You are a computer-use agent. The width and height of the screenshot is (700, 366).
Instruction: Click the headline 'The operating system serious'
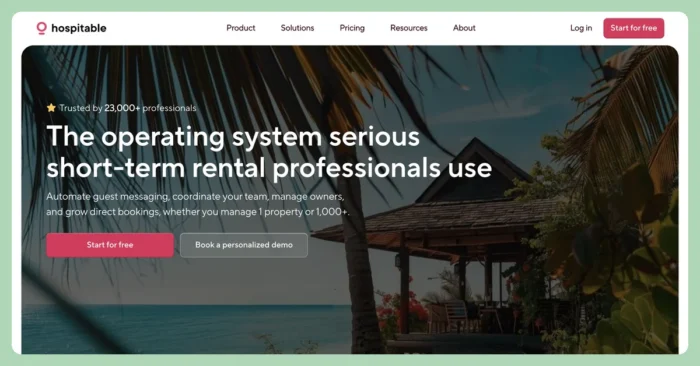pos(233,136)
